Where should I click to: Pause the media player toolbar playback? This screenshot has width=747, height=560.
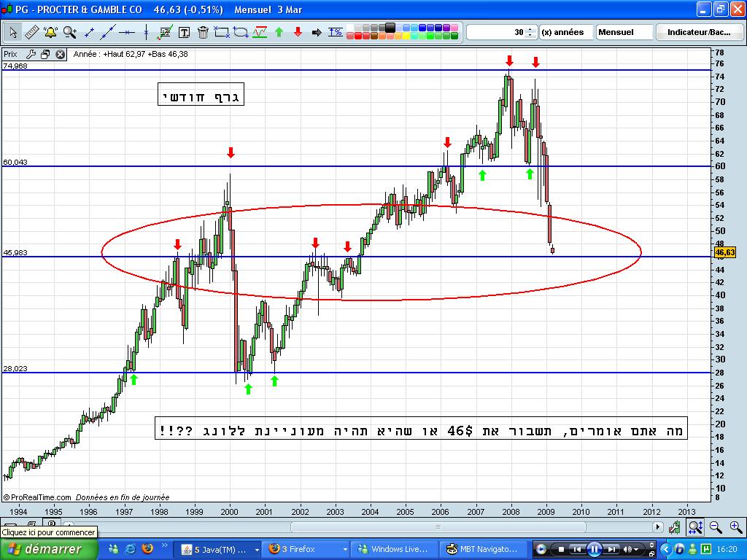[x=594, y=549]
